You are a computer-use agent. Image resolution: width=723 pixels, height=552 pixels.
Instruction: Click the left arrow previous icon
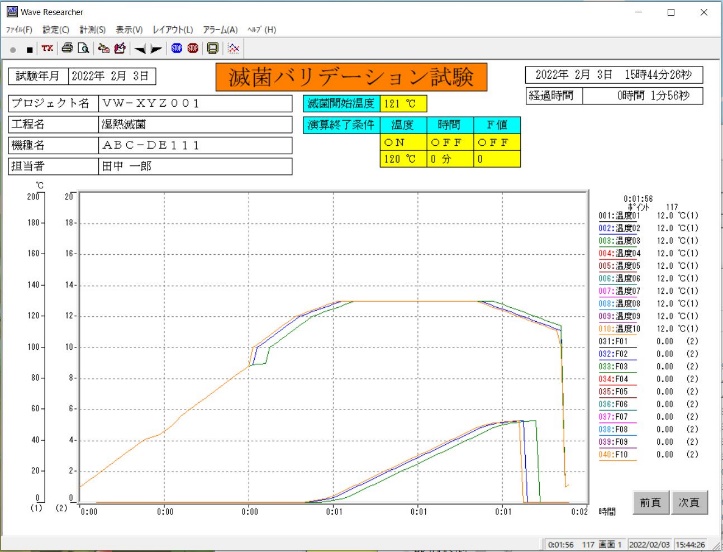click(x=140, y=48)
